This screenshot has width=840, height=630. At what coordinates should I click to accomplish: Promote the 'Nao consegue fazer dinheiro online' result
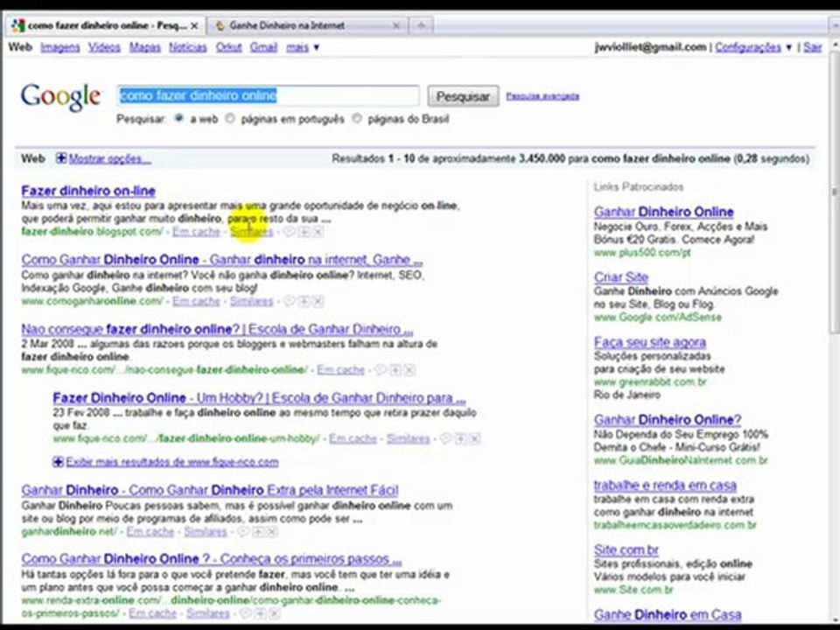click(x=395, y=369)
